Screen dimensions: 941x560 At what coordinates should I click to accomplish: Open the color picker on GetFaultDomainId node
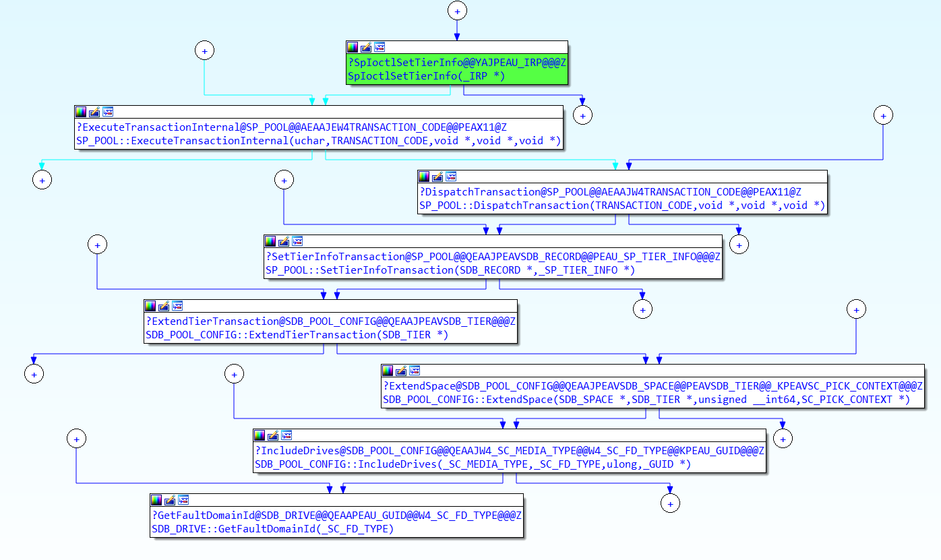tap(156, 500)
